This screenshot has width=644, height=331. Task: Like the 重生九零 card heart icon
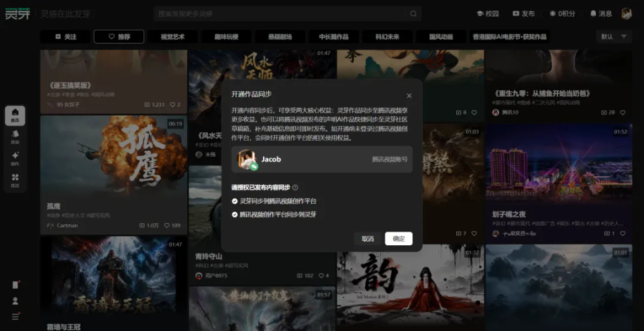[x=623, y=113]
